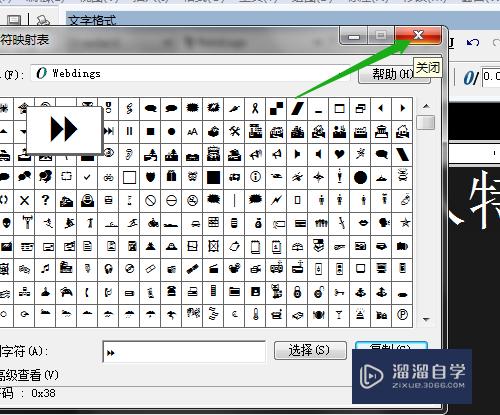Select the check mark glyph
Viewport: 500px width, 415px height.
[87, 177]
